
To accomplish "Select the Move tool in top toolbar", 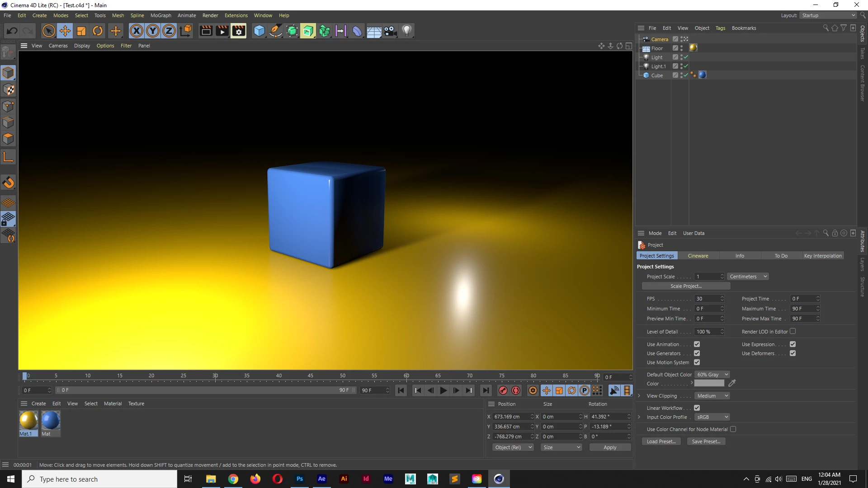I will (65, 31).
